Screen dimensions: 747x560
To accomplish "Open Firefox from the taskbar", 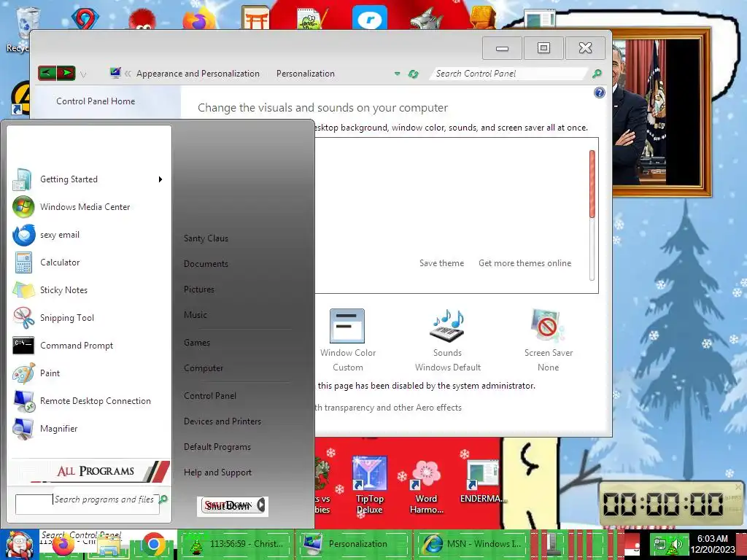I will point(63,544).
